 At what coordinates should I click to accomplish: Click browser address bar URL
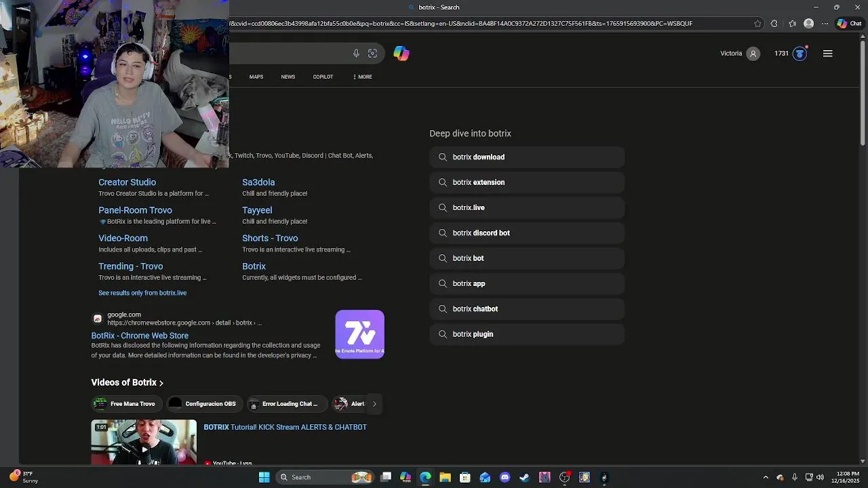coord(461,24)
